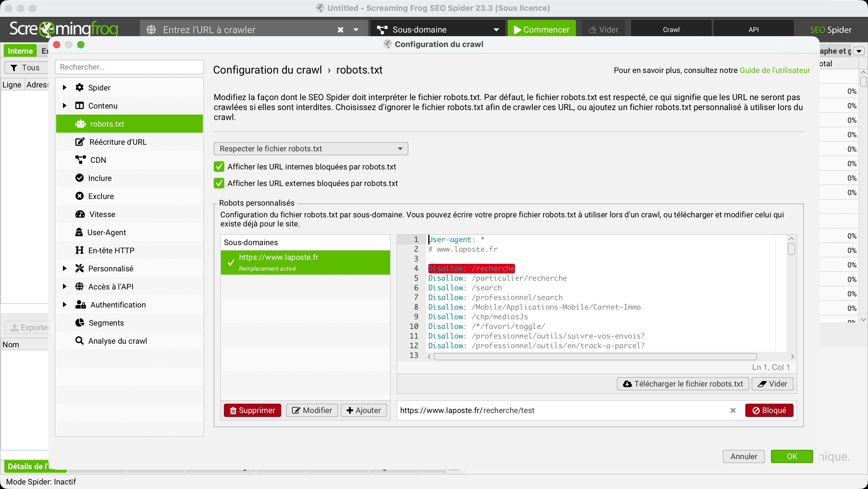Click the Personnalisé tools icon
Viewport: 868px width, 489px height.
[80, 269]
